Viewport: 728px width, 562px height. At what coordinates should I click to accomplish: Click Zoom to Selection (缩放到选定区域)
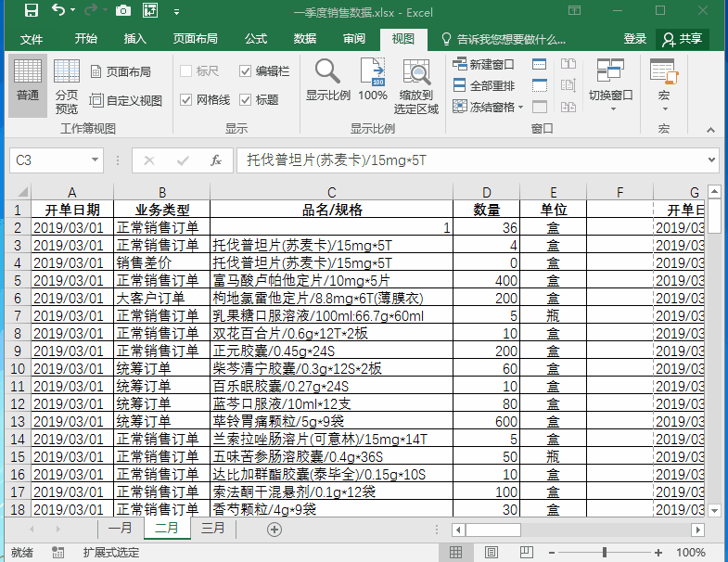pos(415,85)
